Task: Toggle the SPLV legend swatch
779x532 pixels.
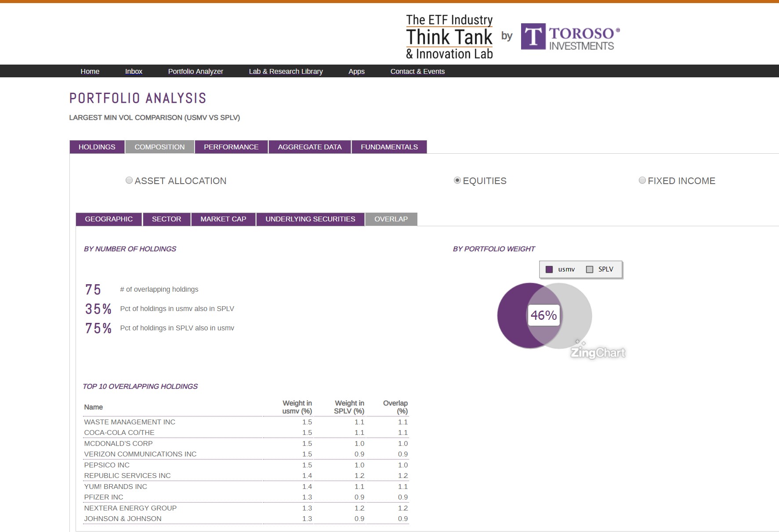Action: (590, 269)
